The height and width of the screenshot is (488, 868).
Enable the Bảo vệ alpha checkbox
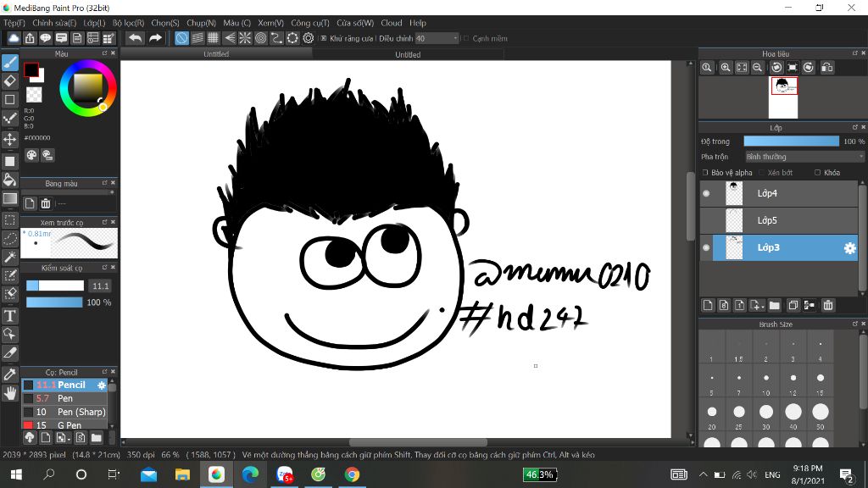(x=705, y=173)
